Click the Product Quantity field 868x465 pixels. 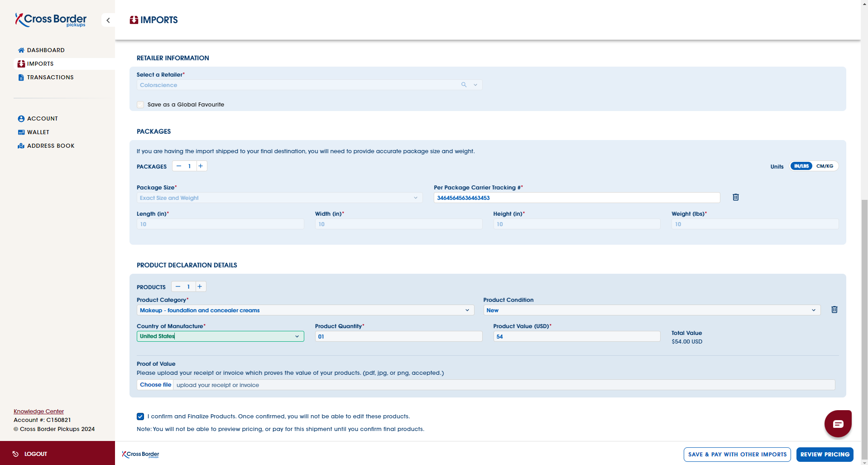point(398,336)
